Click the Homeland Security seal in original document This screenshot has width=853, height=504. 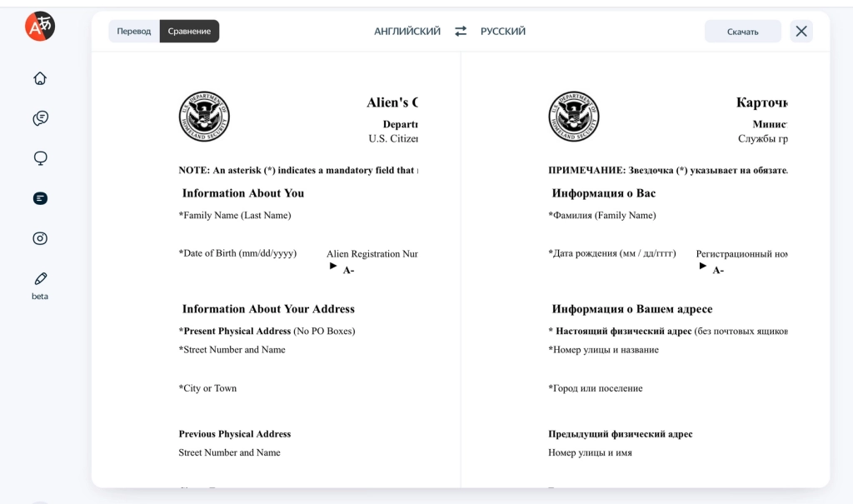pyautogui.click(x=204, y=117)
